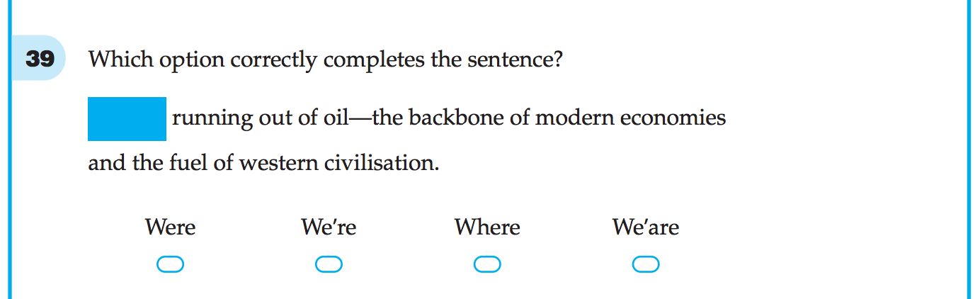
Task: Click the "Where" answer label text
Action: coord(487,227)
